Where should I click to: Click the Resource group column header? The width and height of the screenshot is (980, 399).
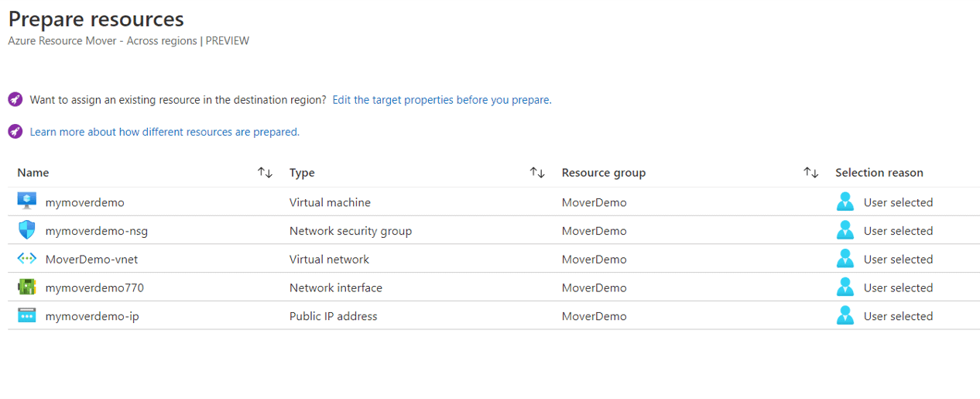pyautogui.click(x=604, y=173)
